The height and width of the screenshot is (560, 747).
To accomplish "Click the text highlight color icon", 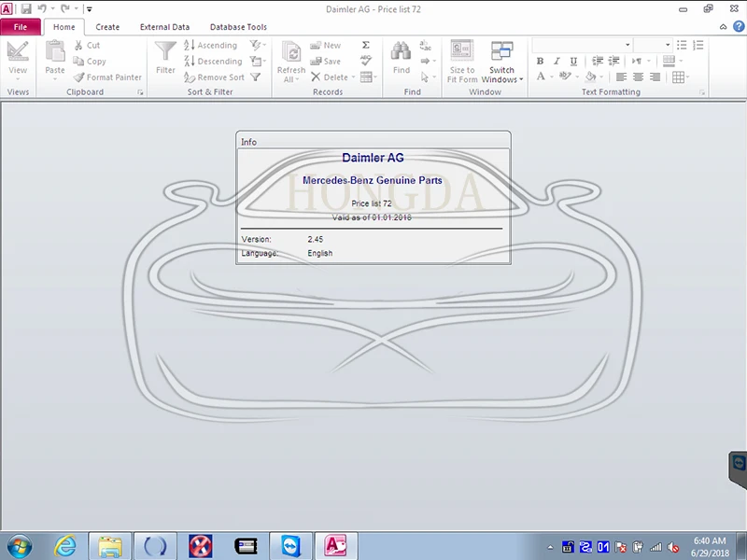I will point(566,77).
